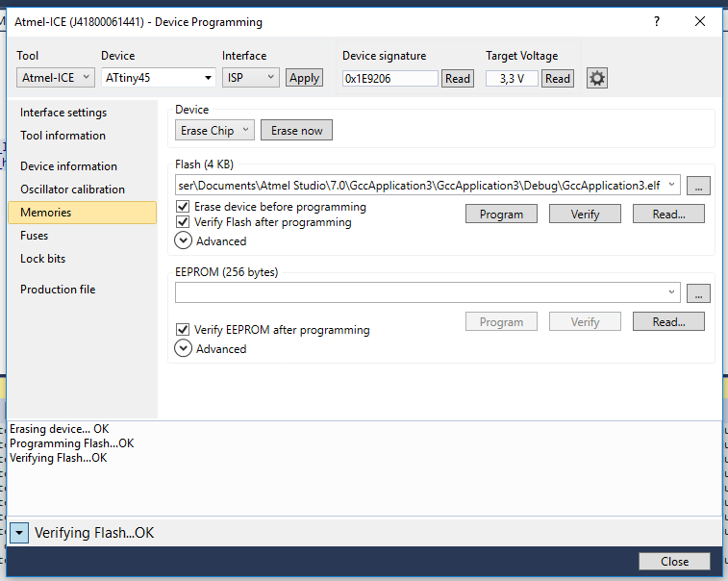This screenshot has height=581, width=728.
Task: Select Lock bits in the sidebar
Action: coord(43,259)
